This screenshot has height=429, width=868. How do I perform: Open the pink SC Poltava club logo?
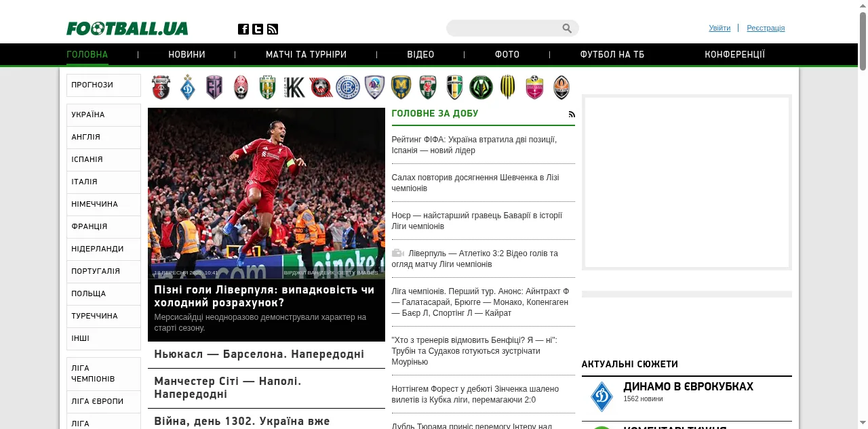(535, 87)
